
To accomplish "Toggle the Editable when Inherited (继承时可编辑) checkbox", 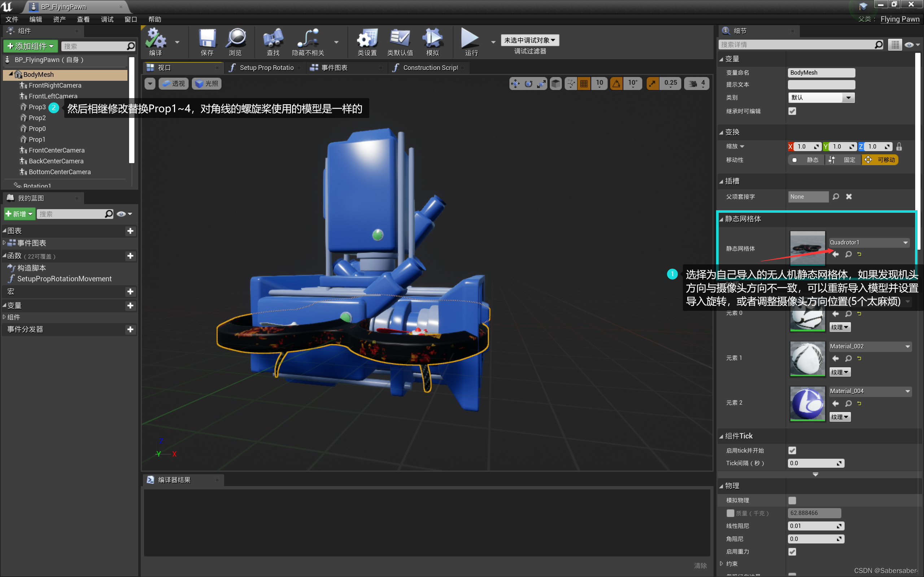I will (x=792, y=111).
